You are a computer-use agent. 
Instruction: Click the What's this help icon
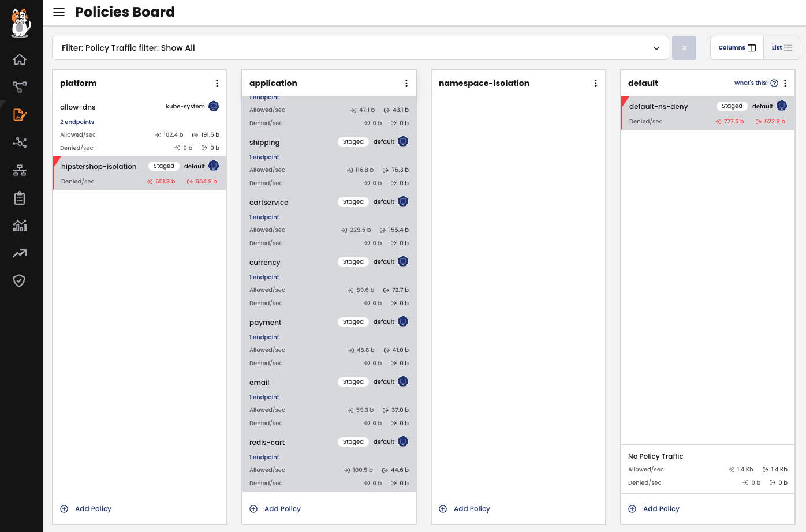(x=774, y=83)
